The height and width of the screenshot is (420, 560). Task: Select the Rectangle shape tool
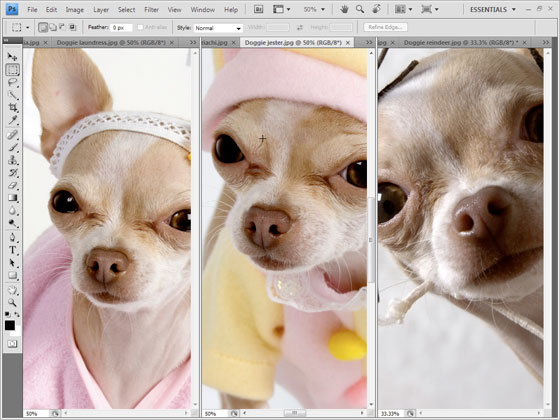click(12, 275)
